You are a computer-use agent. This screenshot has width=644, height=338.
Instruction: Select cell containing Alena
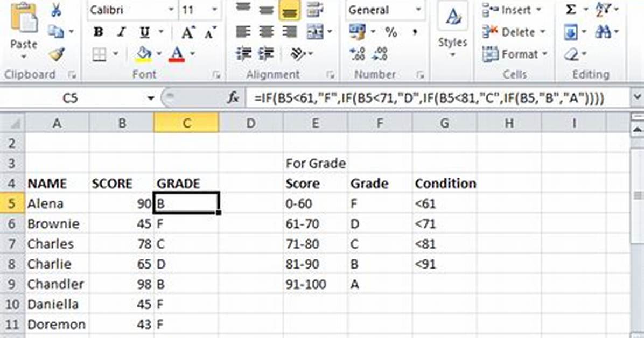point(57,203)
